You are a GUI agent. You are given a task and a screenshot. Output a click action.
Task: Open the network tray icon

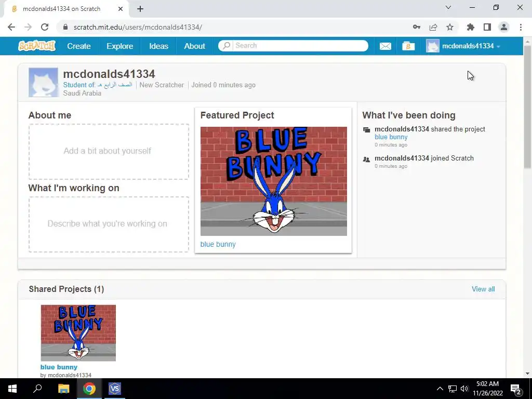point(453,389)
